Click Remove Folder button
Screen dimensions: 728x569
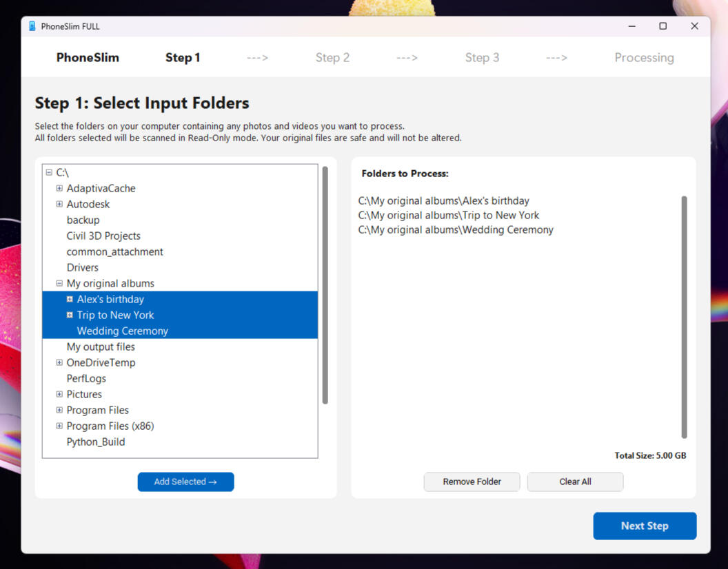click(472, 482)
